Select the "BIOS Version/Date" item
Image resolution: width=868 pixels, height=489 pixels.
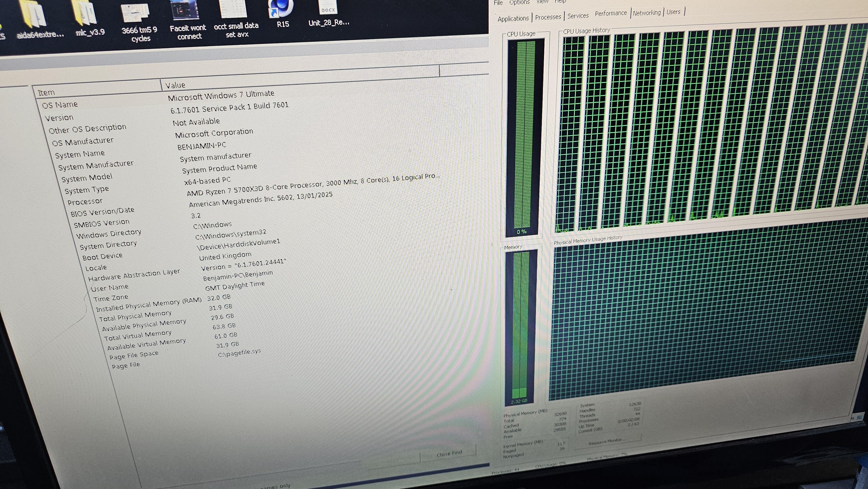[102, 211]
